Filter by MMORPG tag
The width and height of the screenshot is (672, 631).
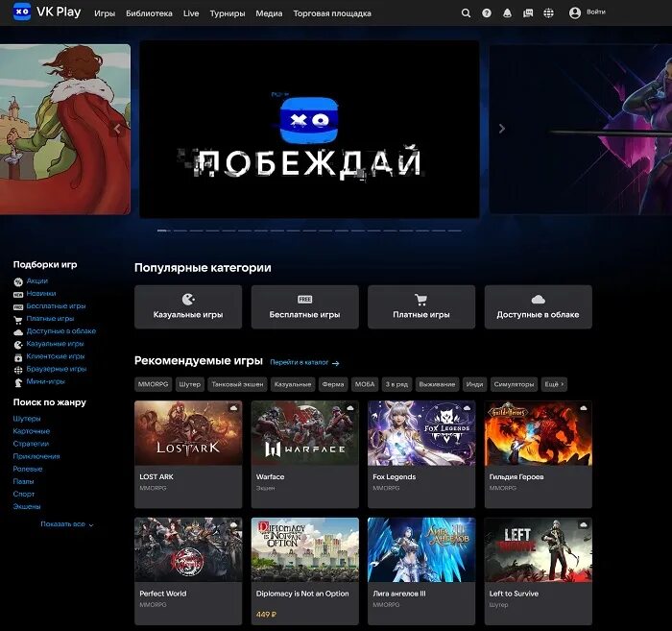(x=153, y=384)
